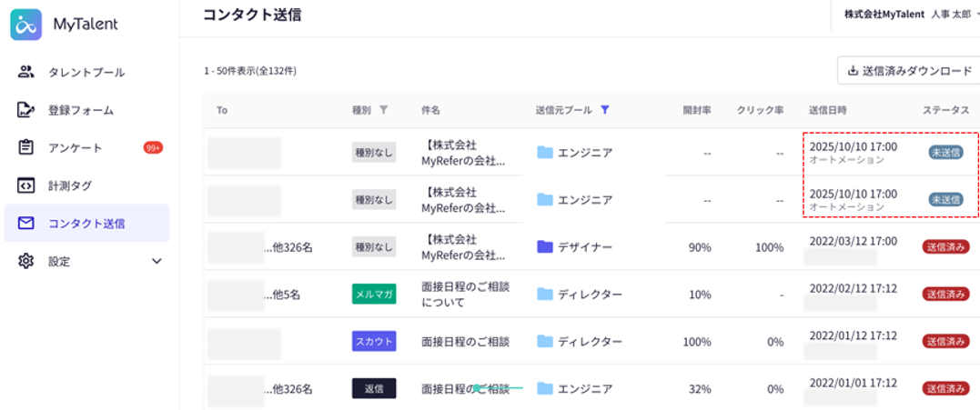The width and height of the screenshot is (980, 410).
Task: Select 計測タグ in the sidebar
Action: click(x=70, y=185)
